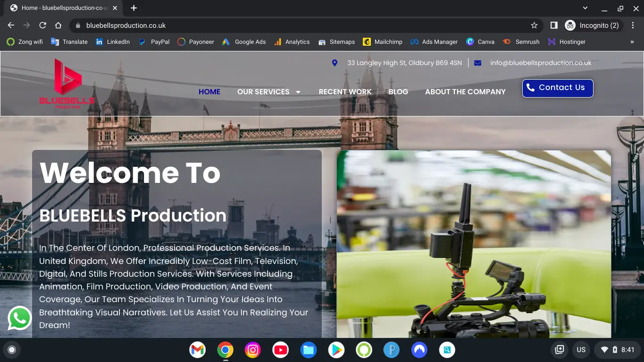
Task: Open Gmail from the taskbar shelf
Action: click(197, 350)
